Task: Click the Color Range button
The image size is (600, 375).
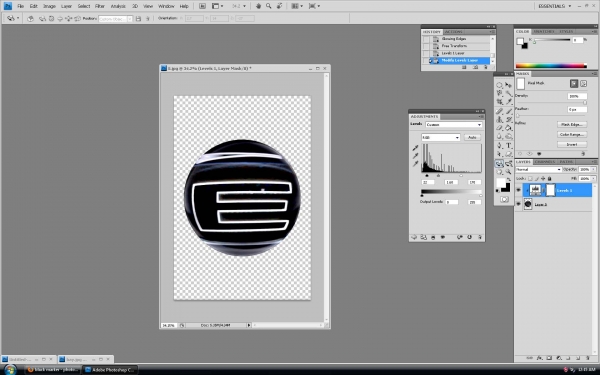Action: tap(572, 135)
